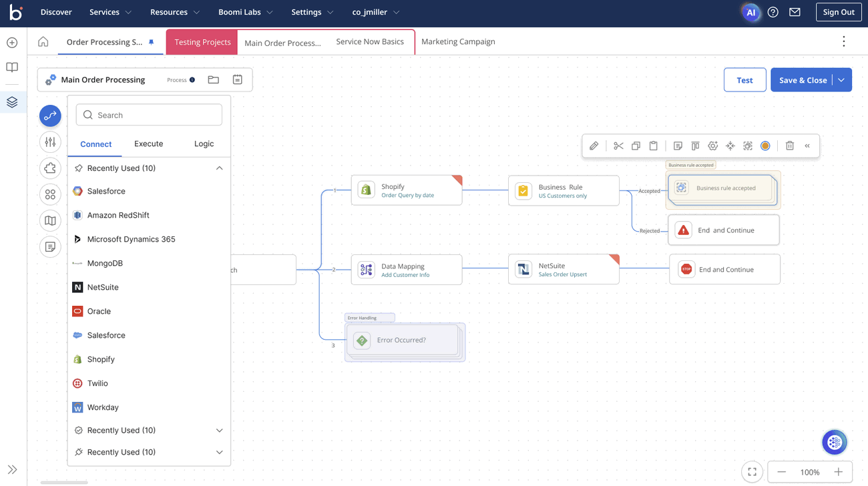Go to the home tab icon
The height and width of the screenshot is (486, 868).
click(43, 41)
